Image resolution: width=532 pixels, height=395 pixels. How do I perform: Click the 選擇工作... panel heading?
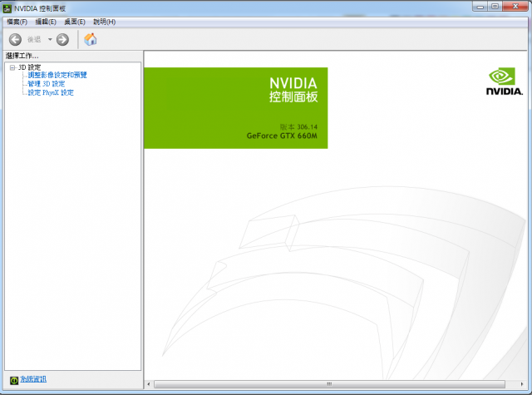22,56
